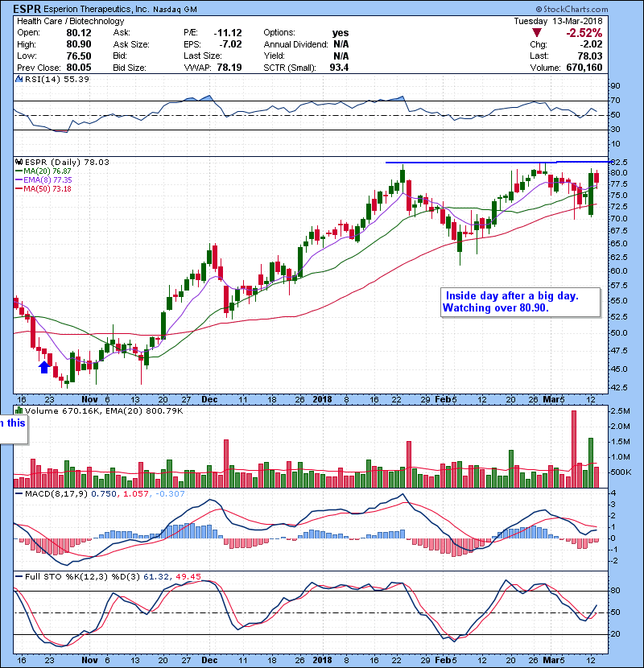The height and width of the screenshot is (668, 644).
Task: Click the tall green volume bar near March 12
Action: 591,463
